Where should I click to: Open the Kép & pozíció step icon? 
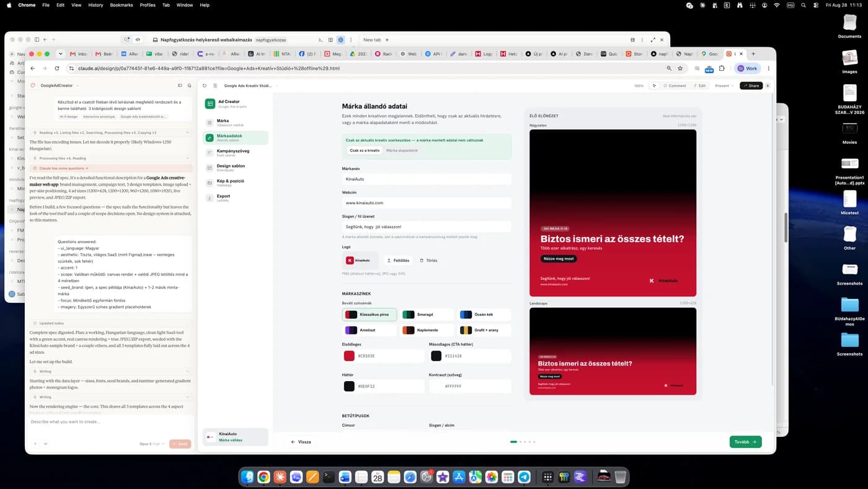point(210,183)
